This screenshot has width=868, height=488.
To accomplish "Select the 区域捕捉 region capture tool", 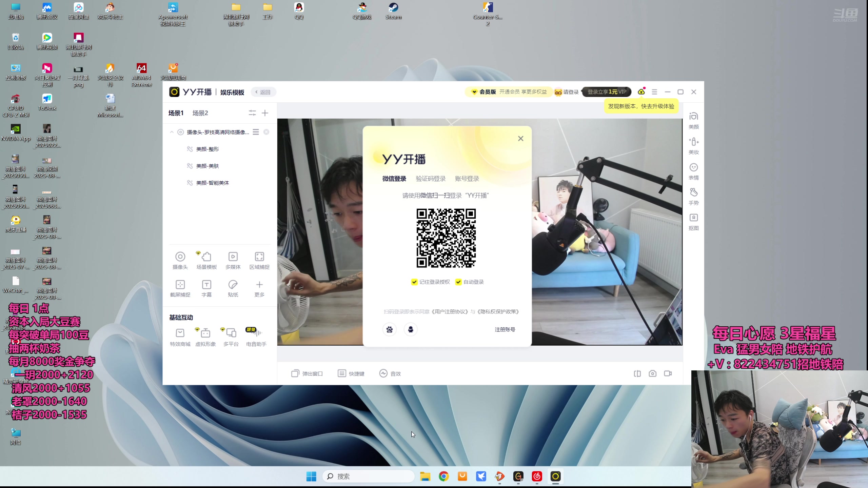I will coord(259,260).
